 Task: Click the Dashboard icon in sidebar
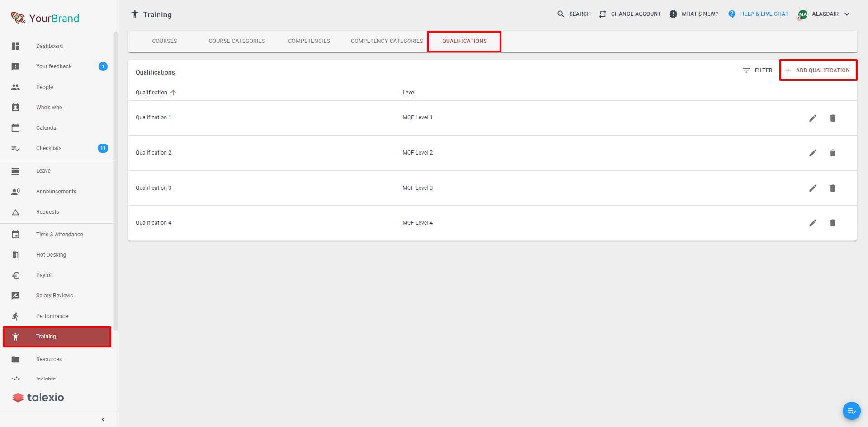pyautogui.click(x=15, y=46)
